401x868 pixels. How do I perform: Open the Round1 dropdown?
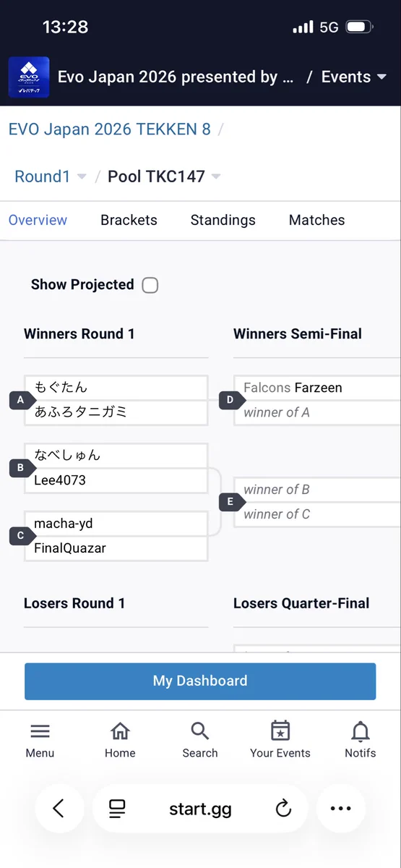click(51, 176)
